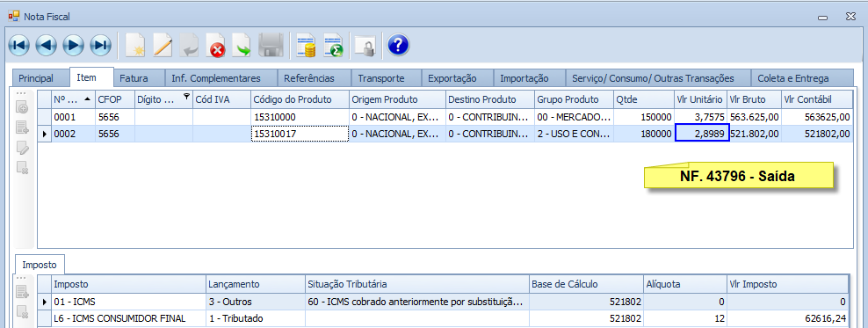Image resolution: width=868 pixels, height=328 pixels.
Task: Click the Vlr Unitário column header
Action: pos(700,99)
